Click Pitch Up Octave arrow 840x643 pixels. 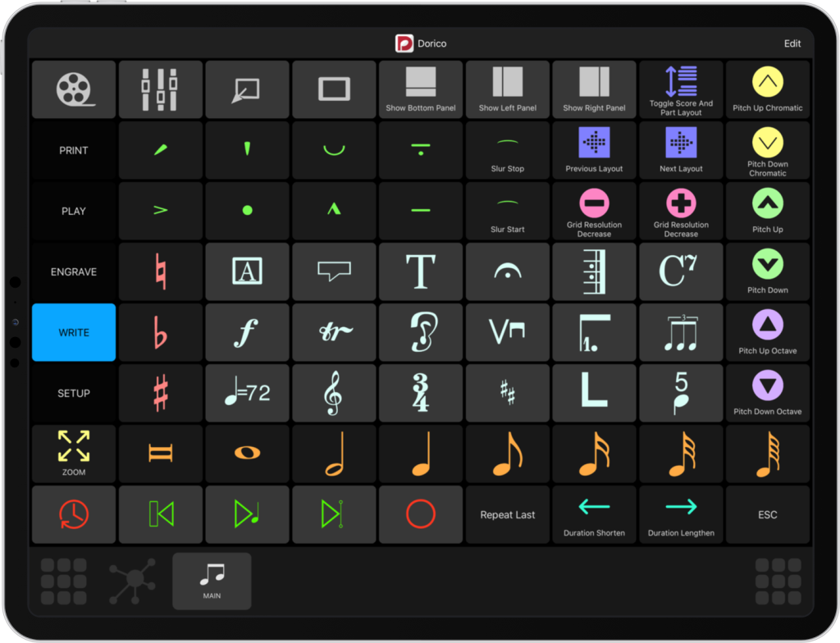(768, 332)
